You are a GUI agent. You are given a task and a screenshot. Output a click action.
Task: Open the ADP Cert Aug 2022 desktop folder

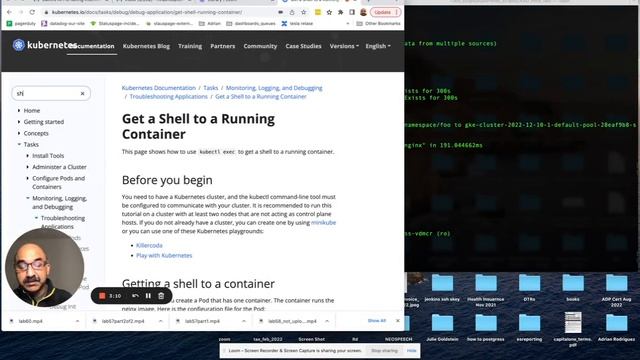616,290
